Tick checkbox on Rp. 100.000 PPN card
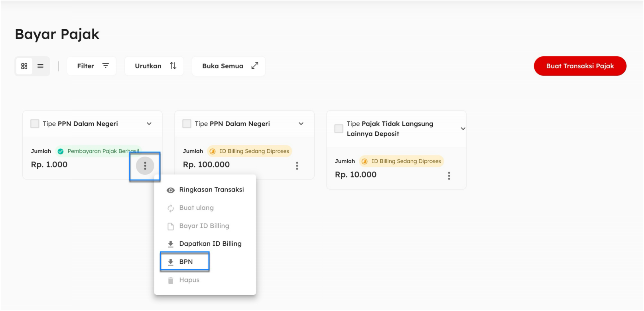The image size is (644, 311). coord(187,124)
